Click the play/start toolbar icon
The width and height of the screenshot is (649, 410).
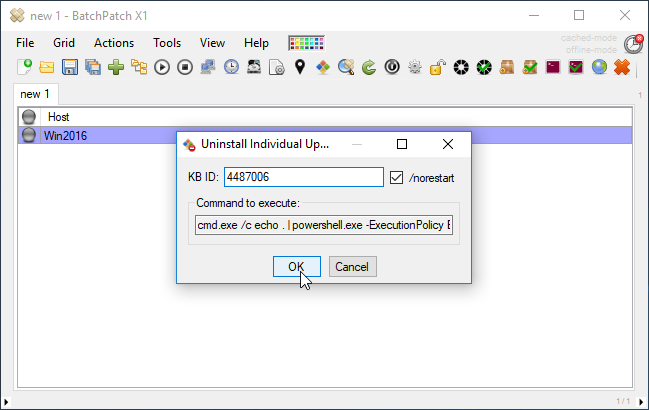point(162,67)
